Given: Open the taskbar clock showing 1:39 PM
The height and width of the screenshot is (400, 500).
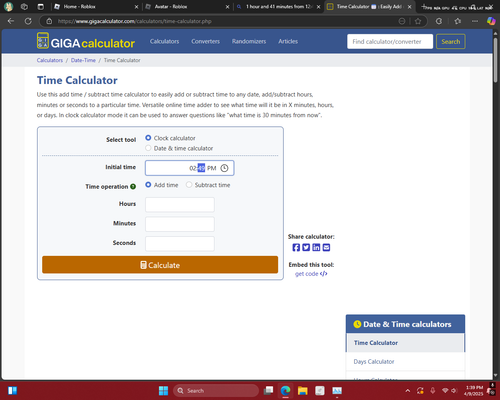Looking at the screenshot, I should (x=474, y=391).
